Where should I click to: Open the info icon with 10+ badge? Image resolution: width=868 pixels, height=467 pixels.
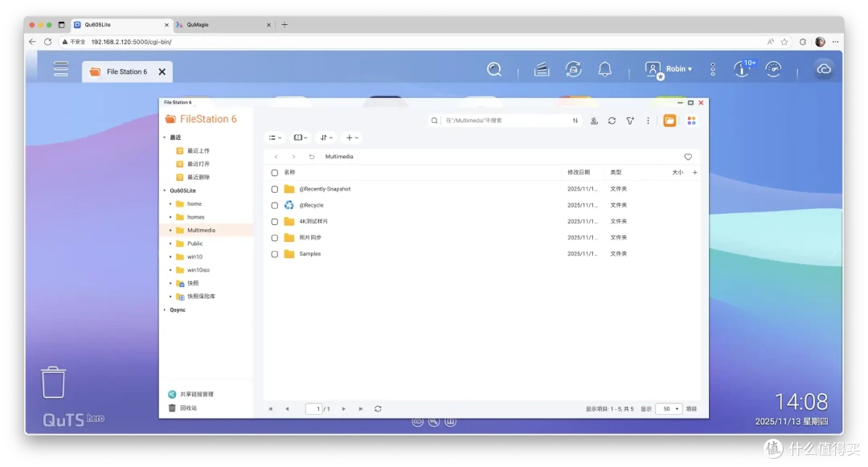tap(743, 68)
